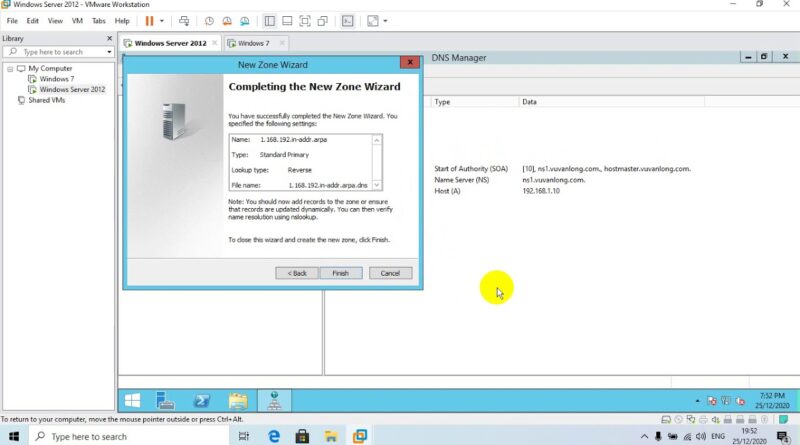
Task: Close the Windows 7 tab
Action: [282, 43]
